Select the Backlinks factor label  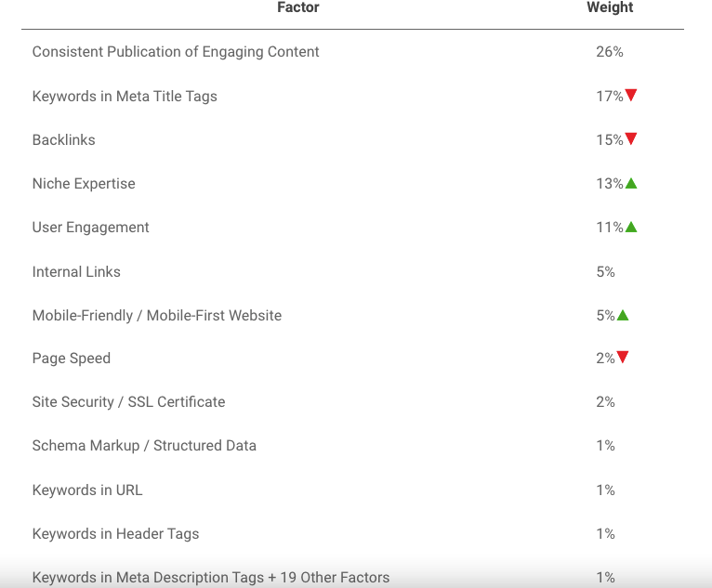point(63,139)
